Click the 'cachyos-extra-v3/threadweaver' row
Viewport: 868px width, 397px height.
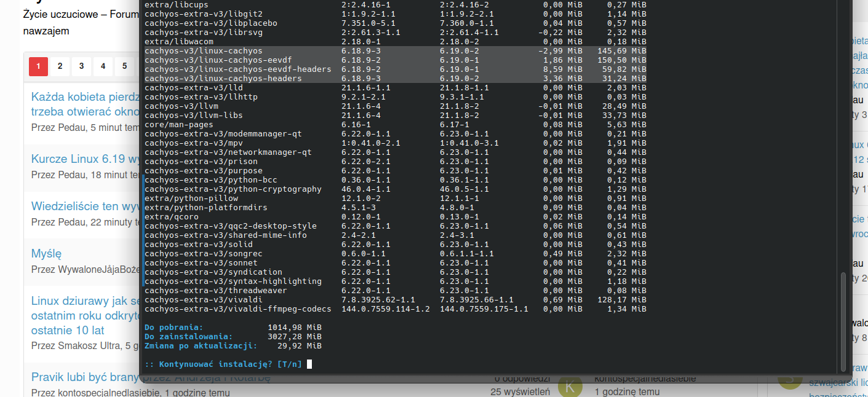[x=396, y=291]
